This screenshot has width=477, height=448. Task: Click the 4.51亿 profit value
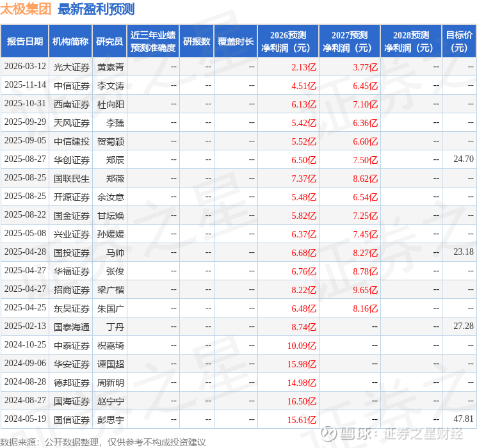click(303, 86)
